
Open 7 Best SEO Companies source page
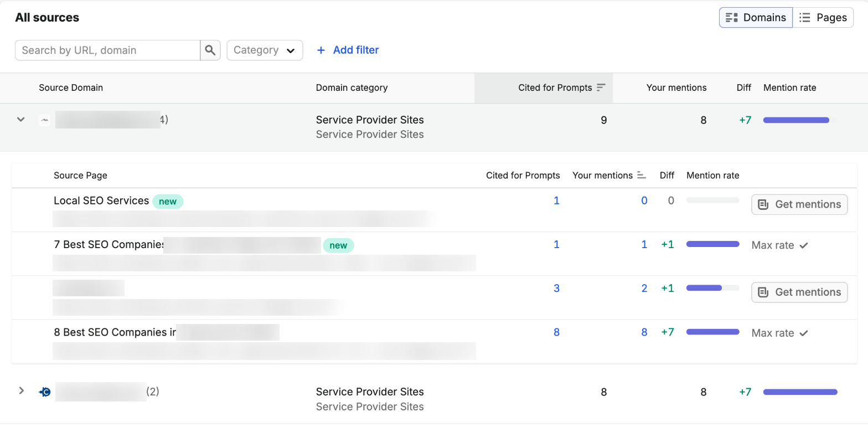click(x=108, y=244)
